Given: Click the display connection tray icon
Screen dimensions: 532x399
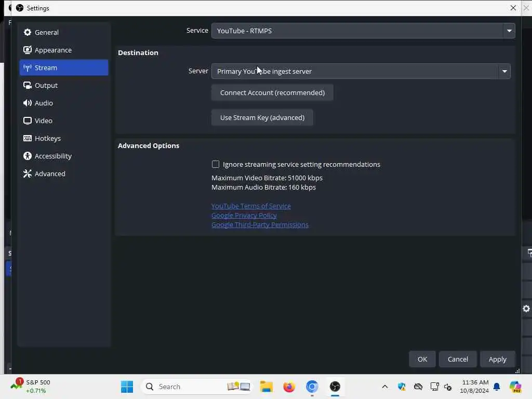Looking at the screenshot, I should 434,387.
